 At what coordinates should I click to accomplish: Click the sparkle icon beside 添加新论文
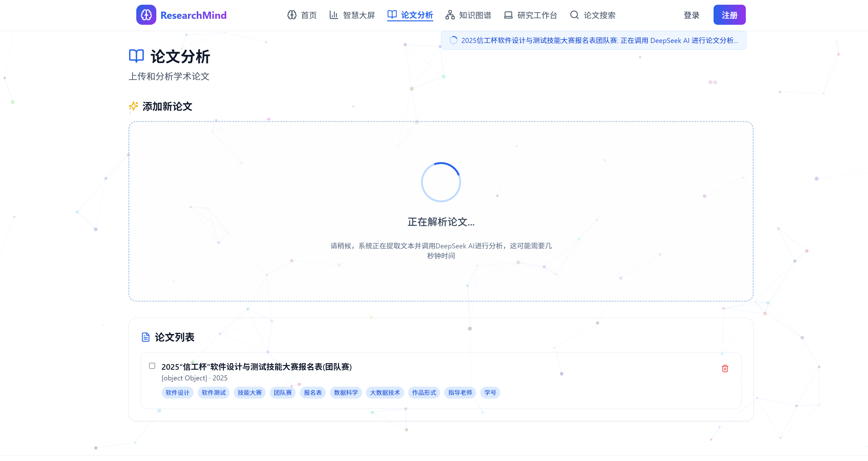133,106
